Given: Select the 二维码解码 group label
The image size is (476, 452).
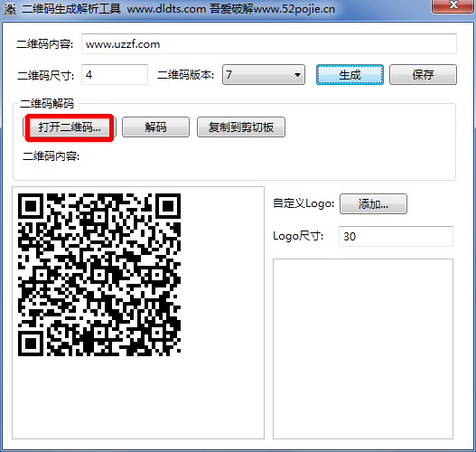Looking at the screenshot, I should click(46, 104).
